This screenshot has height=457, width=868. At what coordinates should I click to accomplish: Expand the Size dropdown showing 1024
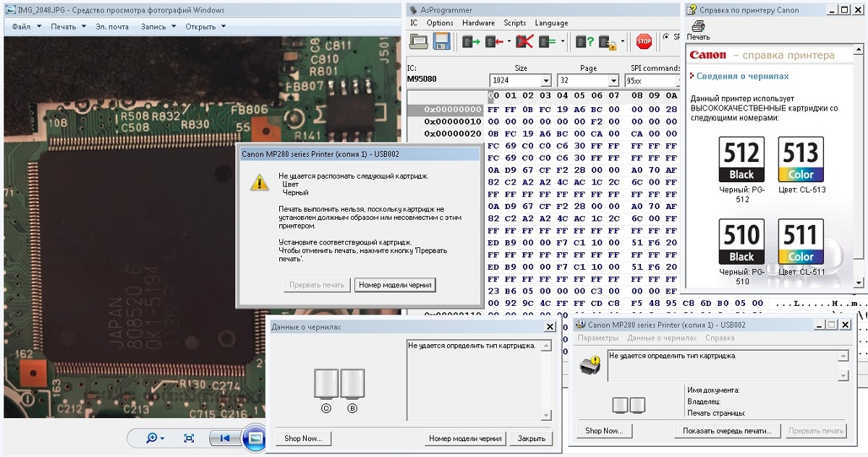pyautogui.click(x=545, y=80)
